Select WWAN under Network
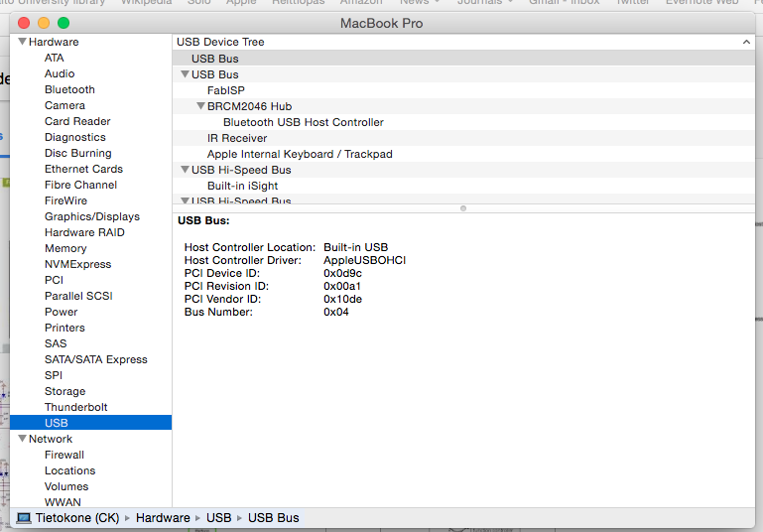Screen dimensions: 763x532 coord(63,502)
